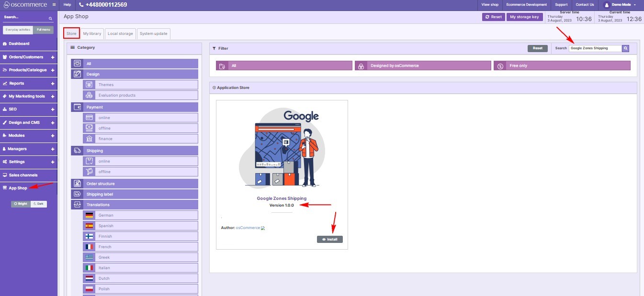Click the German flag icon
This screenshot has height=296, width=644.
(x=89, y=215)
